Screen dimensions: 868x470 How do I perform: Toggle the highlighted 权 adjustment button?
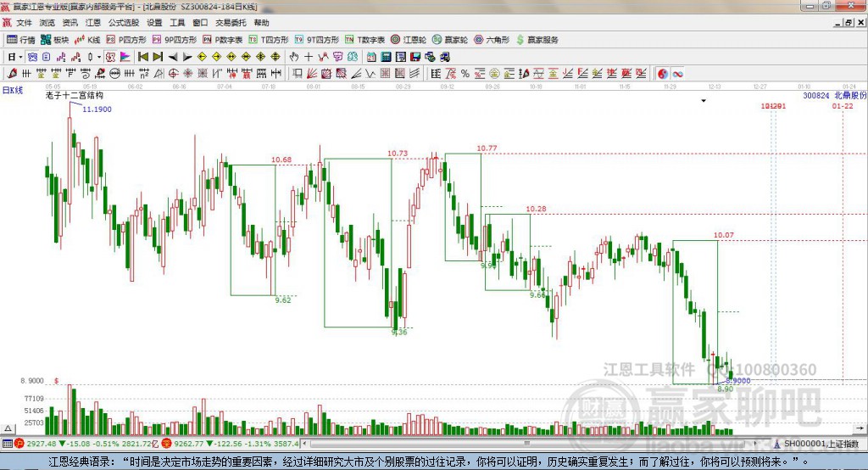pyautogui.click(x=110, y=57)
